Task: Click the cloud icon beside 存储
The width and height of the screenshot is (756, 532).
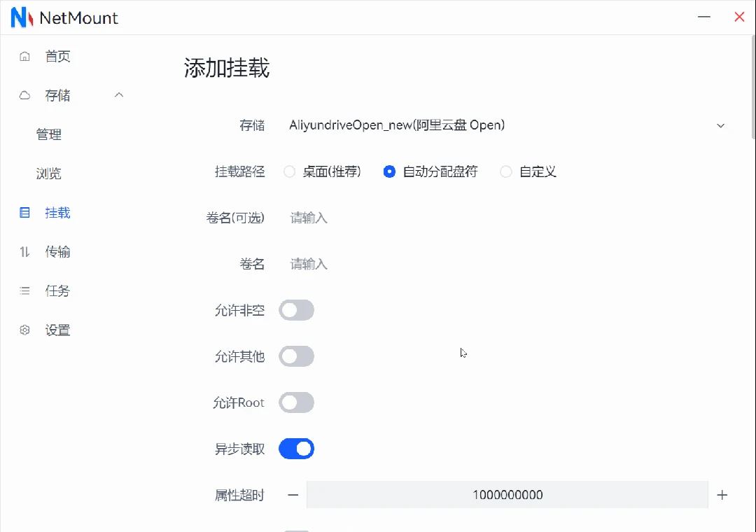Action: 24,95
